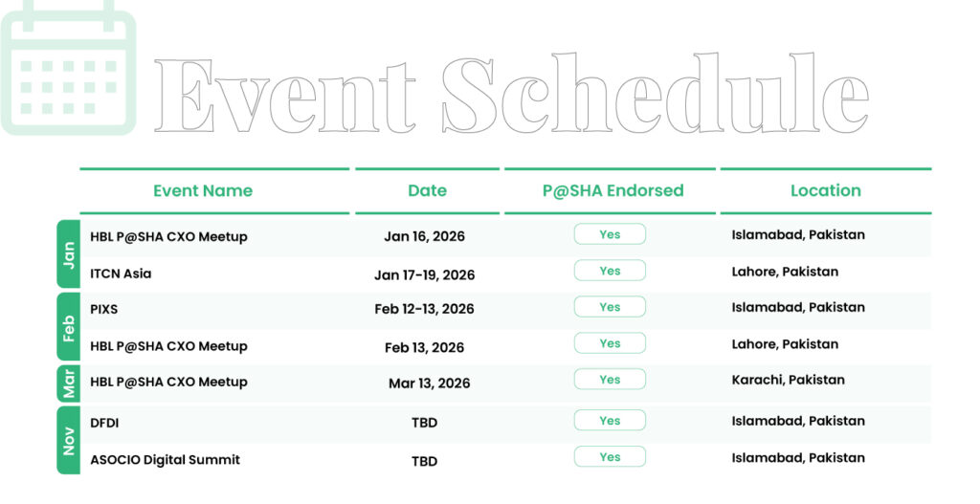Open the ITCN Asia event name
The image size is (980, 504).
pyautogui.click(x=121, y=274)
